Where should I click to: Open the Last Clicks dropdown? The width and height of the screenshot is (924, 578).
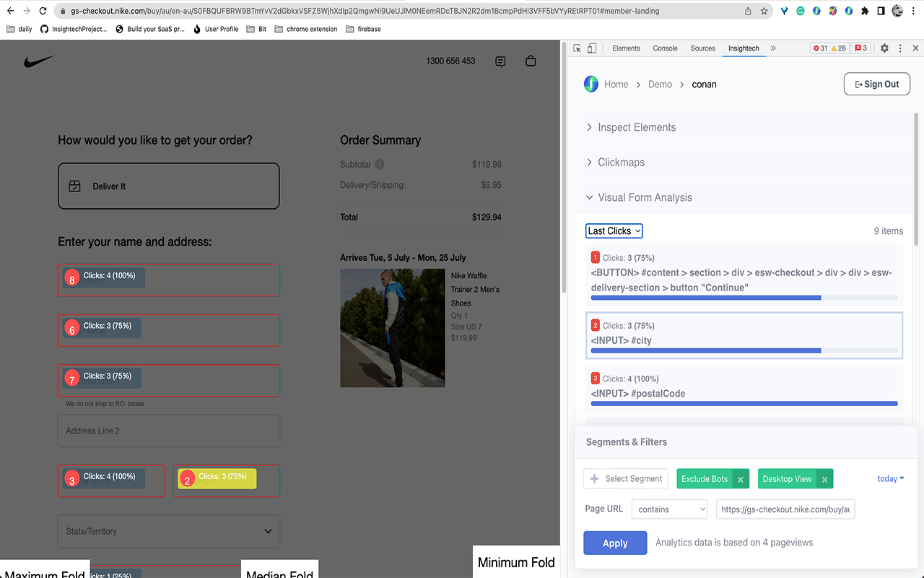[x=614, y=230]
